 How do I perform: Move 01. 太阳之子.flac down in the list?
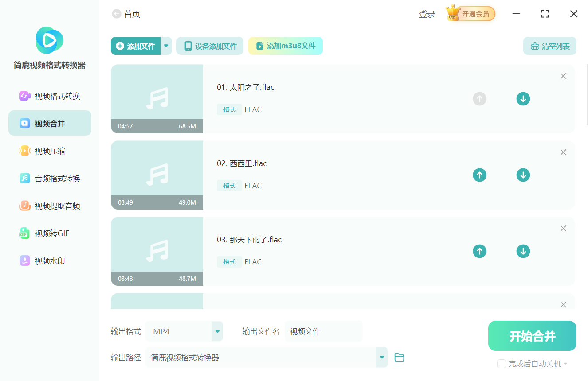coord(523,99)
